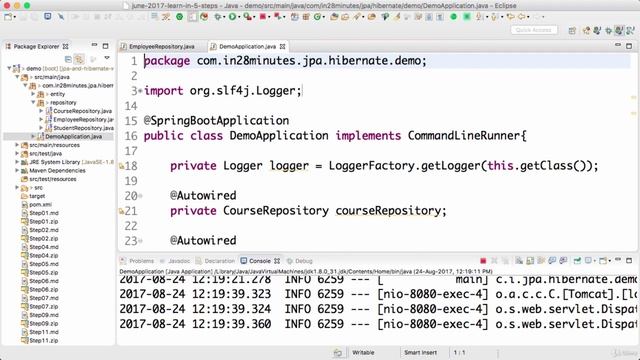Click the Debug bug icon in toolbar

[x=218, y=17]
